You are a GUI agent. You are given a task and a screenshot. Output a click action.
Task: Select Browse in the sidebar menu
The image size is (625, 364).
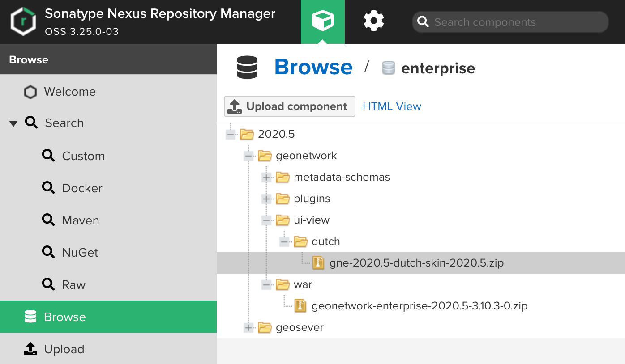point(108,317)
